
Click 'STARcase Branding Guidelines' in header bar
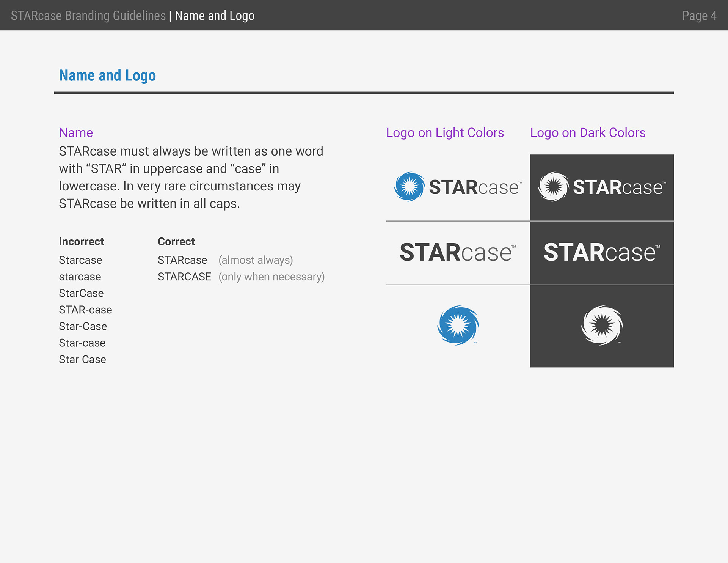pyautogui.click(x=88, y=16)
